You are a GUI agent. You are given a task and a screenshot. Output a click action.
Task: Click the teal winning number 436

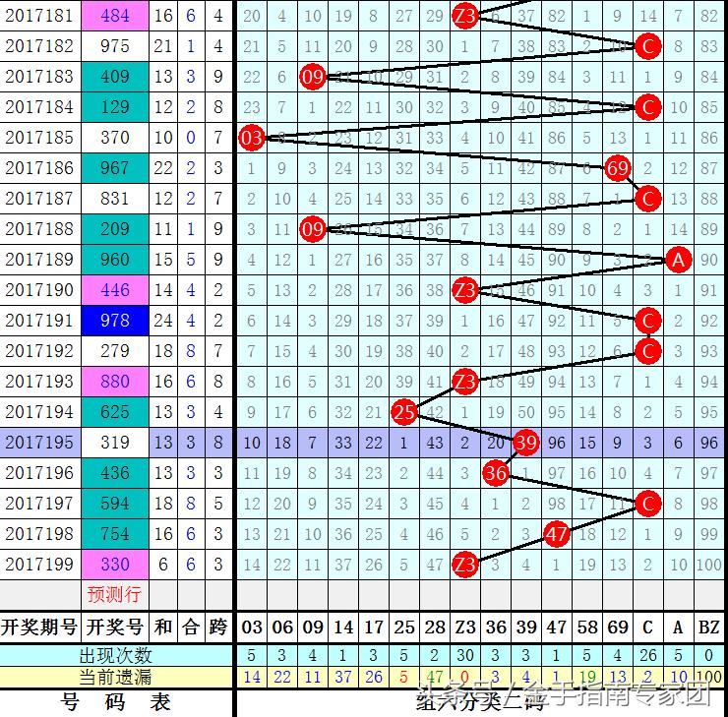[115, 473]
